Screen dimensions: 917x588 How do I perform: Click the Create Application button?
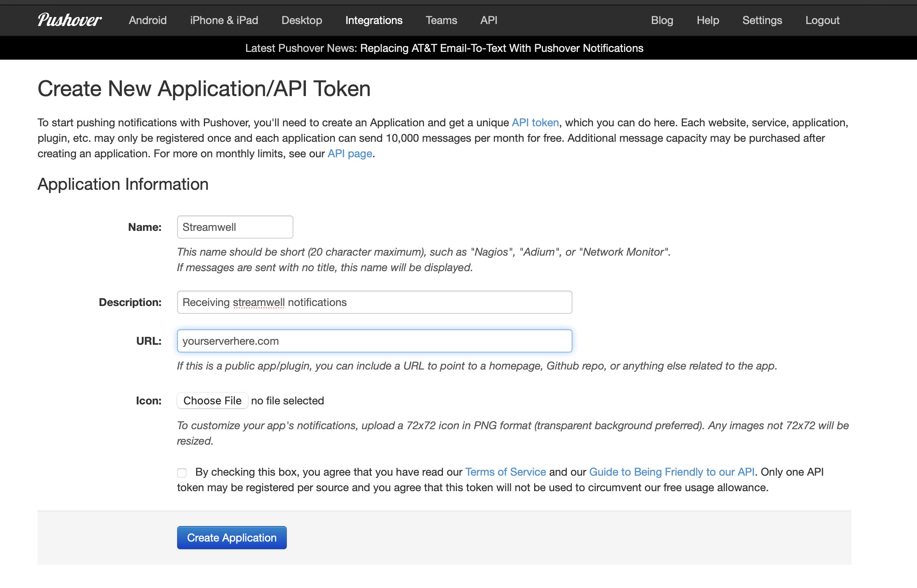pos(231,538)
